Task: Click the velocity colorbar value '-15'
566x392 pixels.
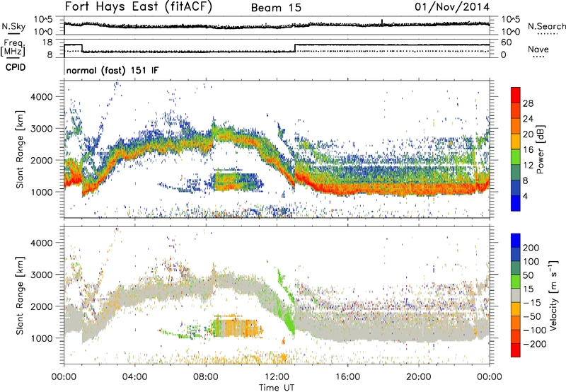Action: click(x=532, y=303)
